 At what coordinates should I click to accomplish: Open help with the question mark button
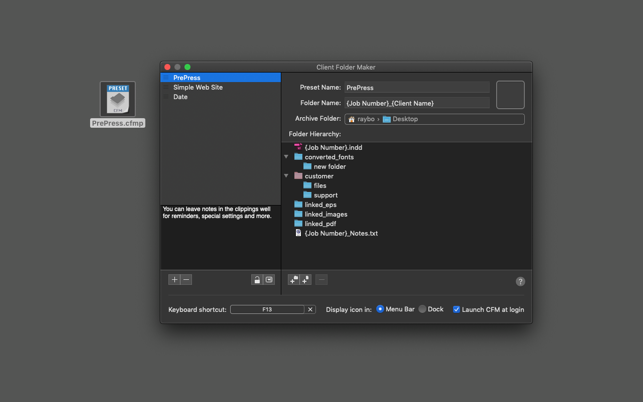(x=520, y=281)
